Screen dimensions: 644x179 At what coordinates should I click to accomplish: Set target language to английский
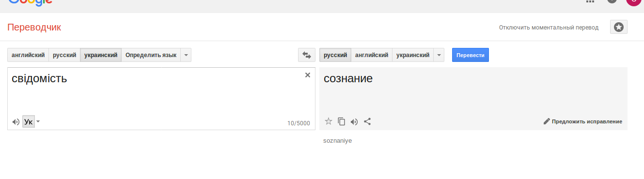[x=372, y=55]
